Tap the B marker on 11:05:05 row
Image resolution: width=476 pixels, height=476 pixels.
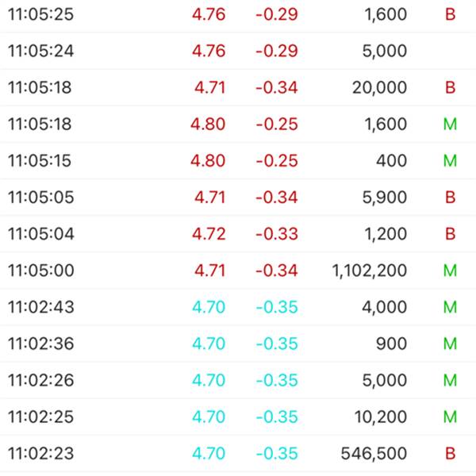(x=450, y=198)
